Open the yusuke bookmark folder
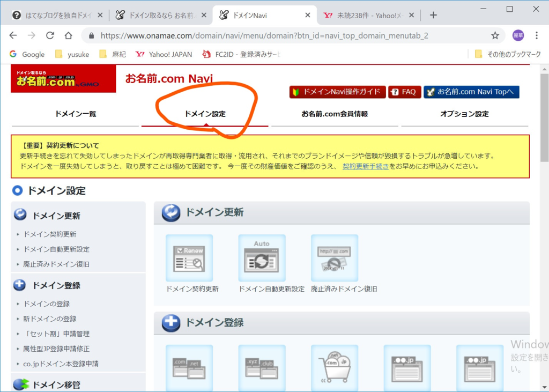Image resolution: width=549 pixels, height=392 pixels. coord(72,54)
